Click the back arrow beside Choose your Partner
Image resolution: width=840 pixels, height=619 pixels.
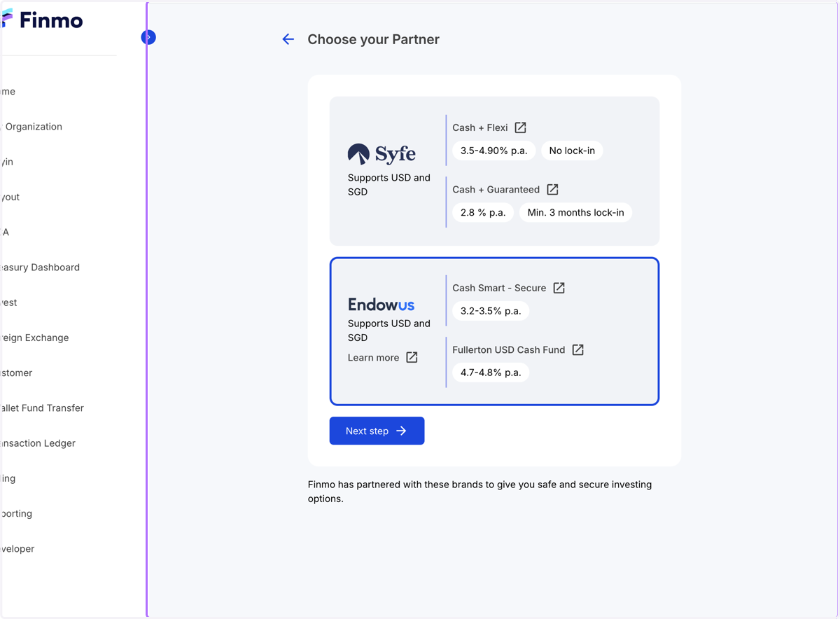(288, 39)
